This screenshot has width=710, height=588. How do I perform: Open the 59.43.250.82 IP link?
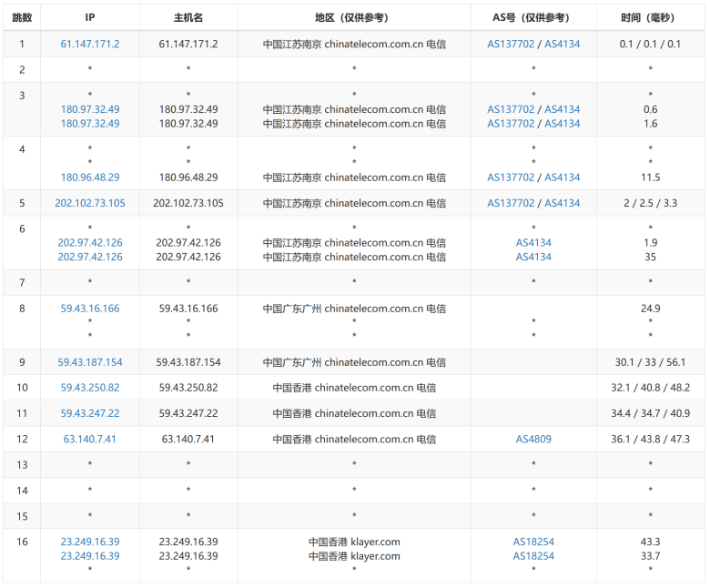click(90, 388)
